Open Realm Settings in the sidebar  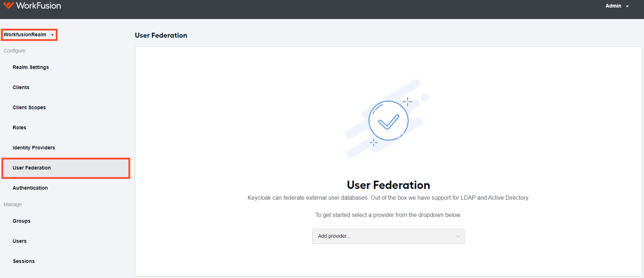(x=31, y=67)
